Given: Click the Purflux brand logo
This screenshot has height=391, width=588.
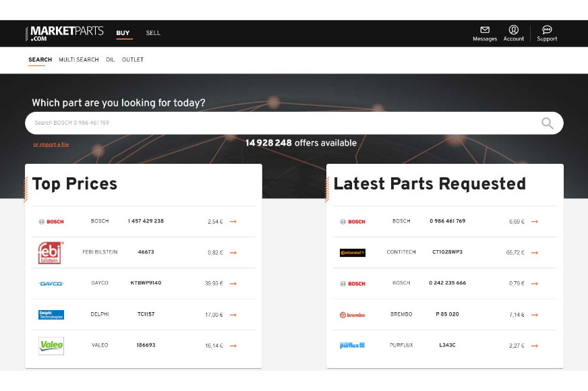Looking at the screenshot, I should click(x=352, y=345).
